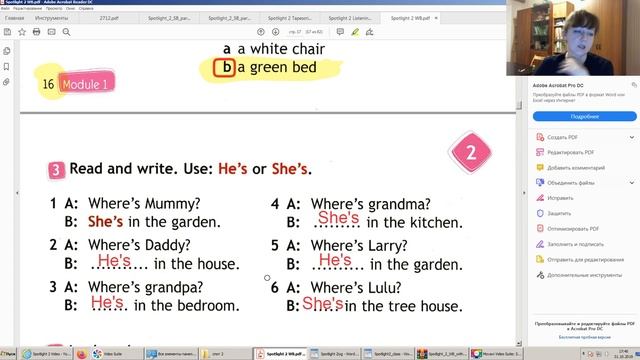Switch to the Spotlight 2 Listenin... tab

350,18
